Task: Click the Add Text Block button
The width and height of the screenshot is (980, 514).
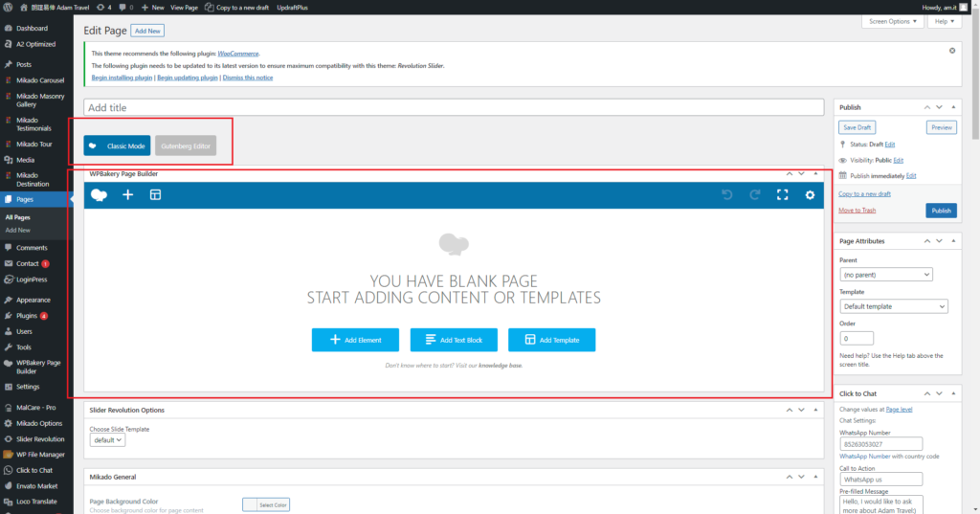Action: pyautogui.click(x=454, y=340)
